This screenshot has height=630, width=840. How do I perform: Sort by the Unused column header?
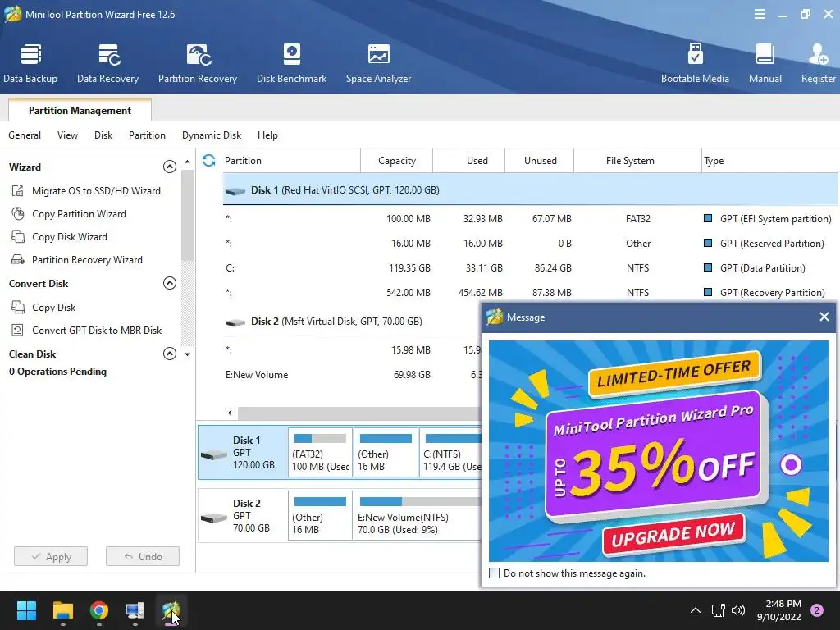540,160
